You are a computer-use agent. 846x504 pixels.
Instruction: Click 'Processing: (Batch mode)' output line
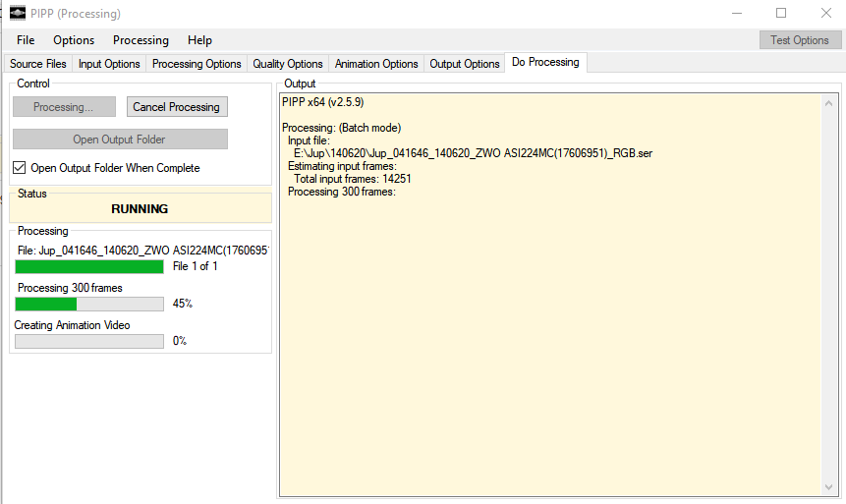[x=341, y=128]
